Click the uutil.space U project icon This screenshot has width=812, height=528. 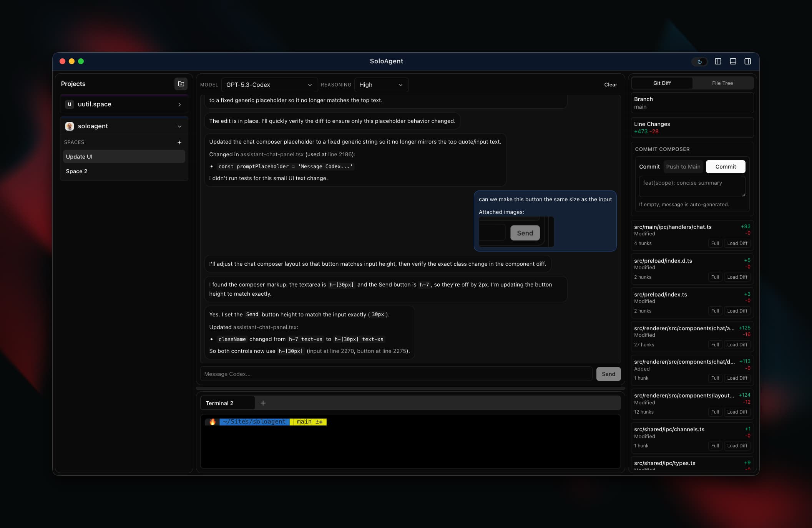tap(70, 104)
